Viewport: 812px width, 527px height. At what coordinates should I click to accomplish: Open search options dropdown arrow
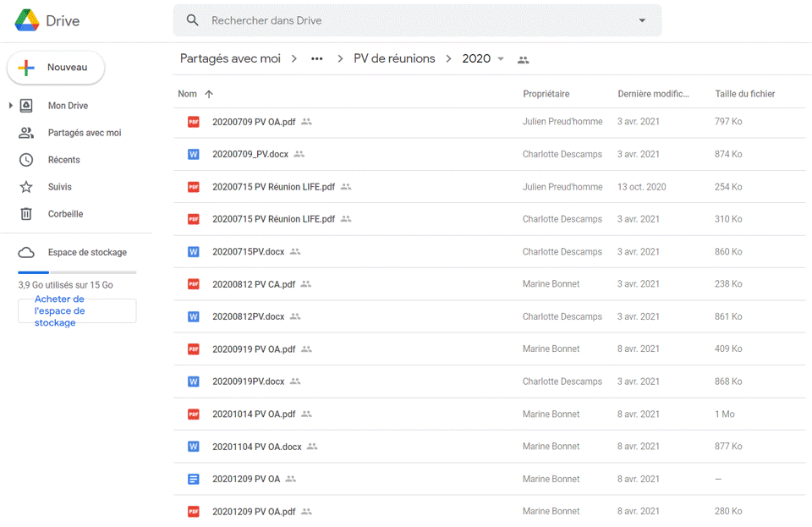tap(642, 20)
